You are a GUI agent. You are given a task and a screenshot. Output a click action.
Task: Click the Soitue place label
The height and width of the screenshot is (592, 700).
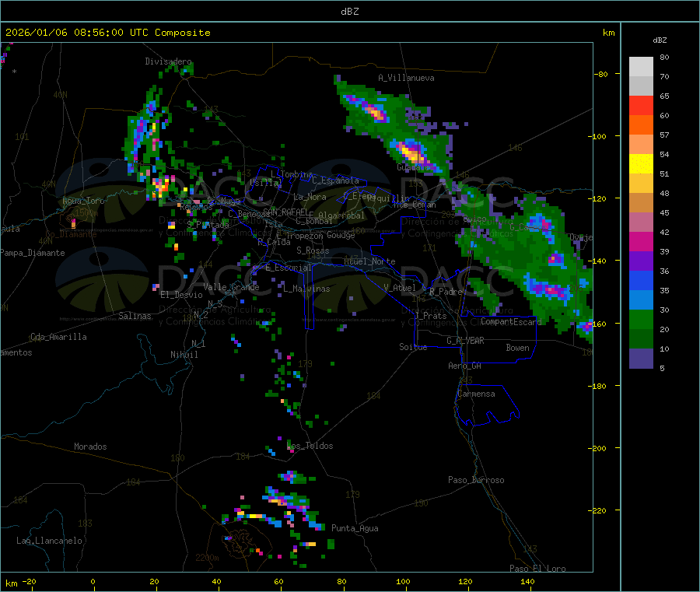413,347
